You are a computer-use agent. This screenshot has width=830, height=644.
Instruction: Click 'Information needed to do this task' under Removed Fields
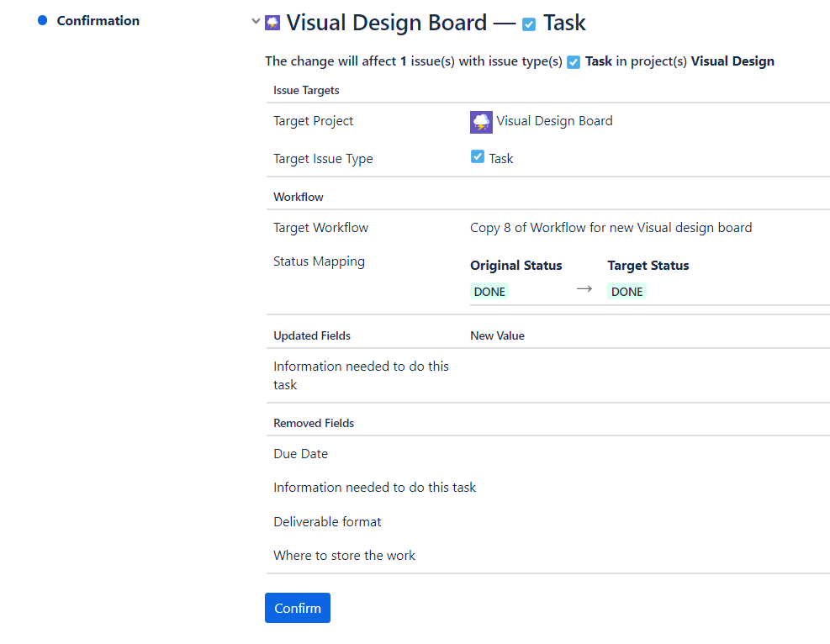pos(375,488)
